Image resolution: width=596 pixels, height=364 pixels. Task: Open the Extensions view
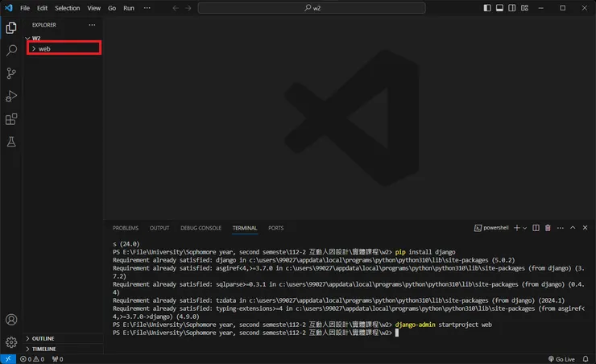point(11,119)
